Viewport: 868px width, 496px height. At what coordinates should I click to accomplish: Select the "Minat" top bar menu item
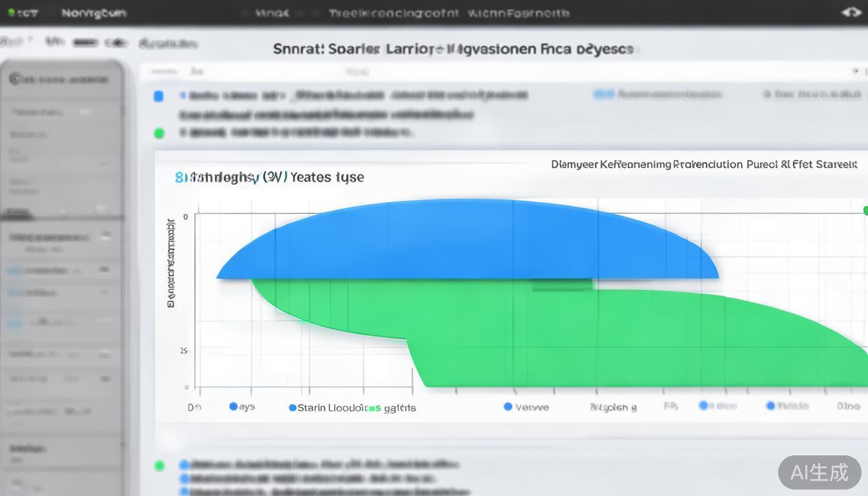272,13
